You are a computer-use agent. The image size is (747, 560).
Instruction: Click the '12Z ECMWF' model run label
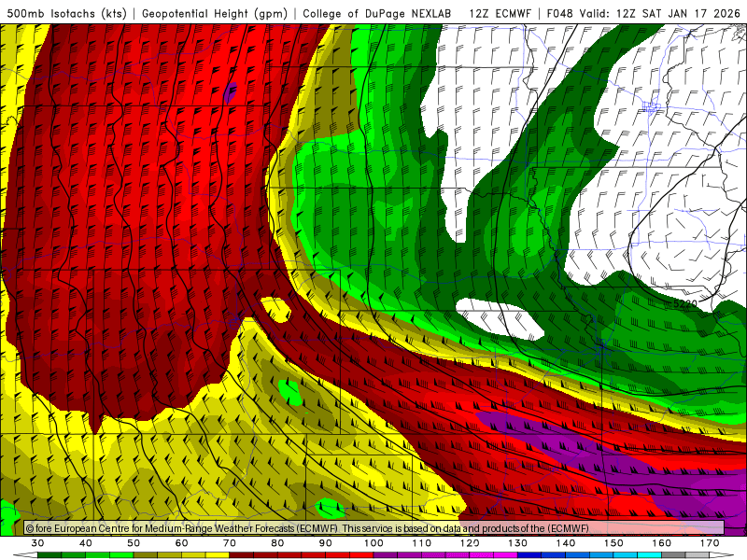pyautogui.click(x=500, y=13)
